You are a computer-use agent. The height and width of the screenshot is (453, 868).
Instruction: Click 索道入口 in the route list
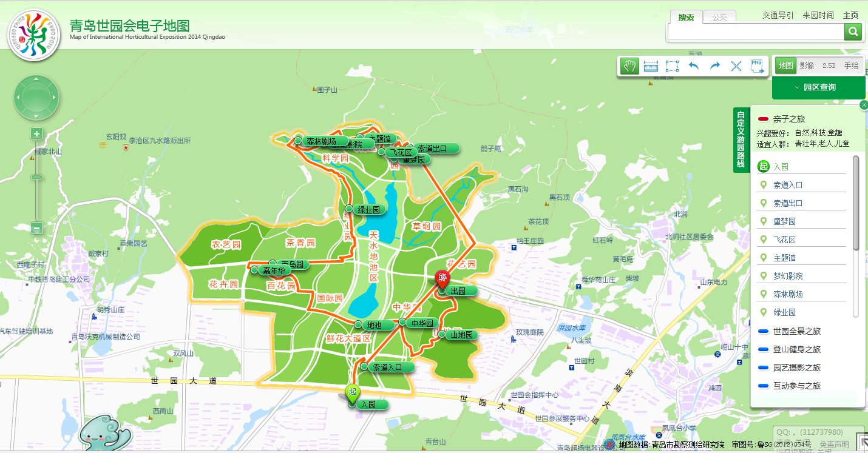tap(788, 185)
